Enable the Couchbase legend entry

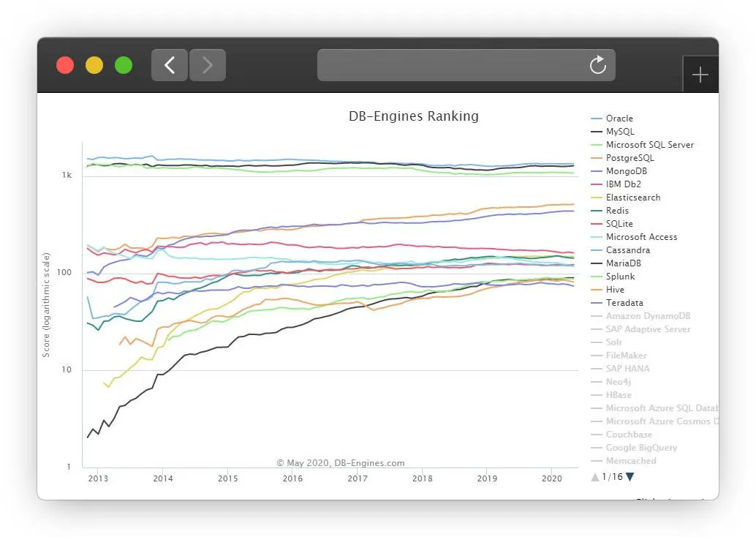[x=621, y=435]
